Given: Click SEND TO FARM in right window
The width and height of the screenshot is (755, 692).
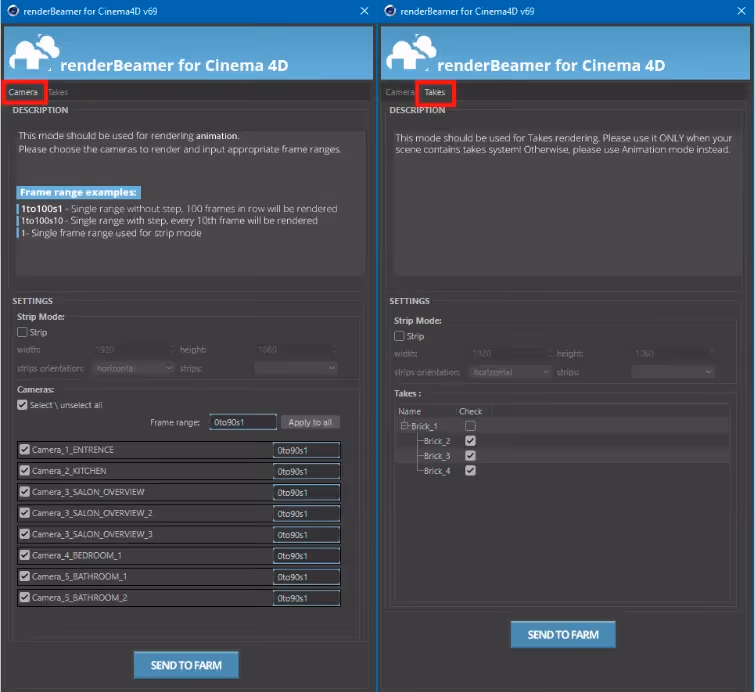Looking at the screenshot, I should click(563, 635).
